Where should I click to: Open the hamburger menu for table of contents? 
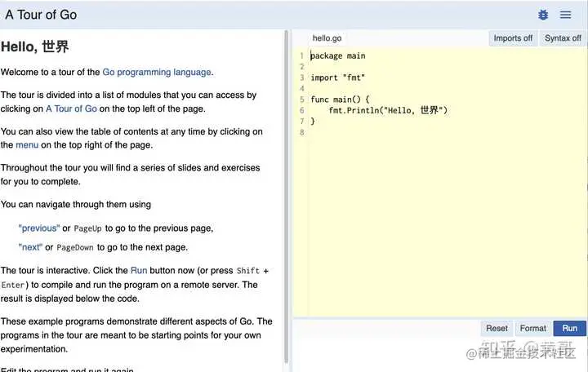(x=565, y=15)
